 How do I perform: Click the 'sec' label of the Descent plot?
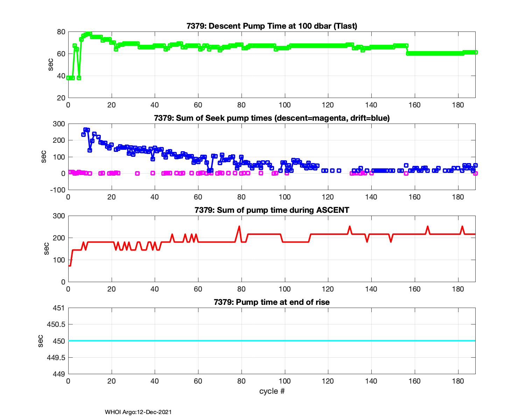pyautogui.click(x=51, y=65)
